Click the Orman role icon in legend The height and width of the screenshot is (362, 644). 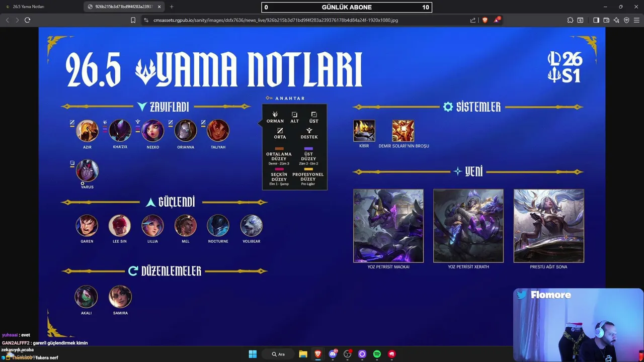pyautogui.click(x=275, y=115)
